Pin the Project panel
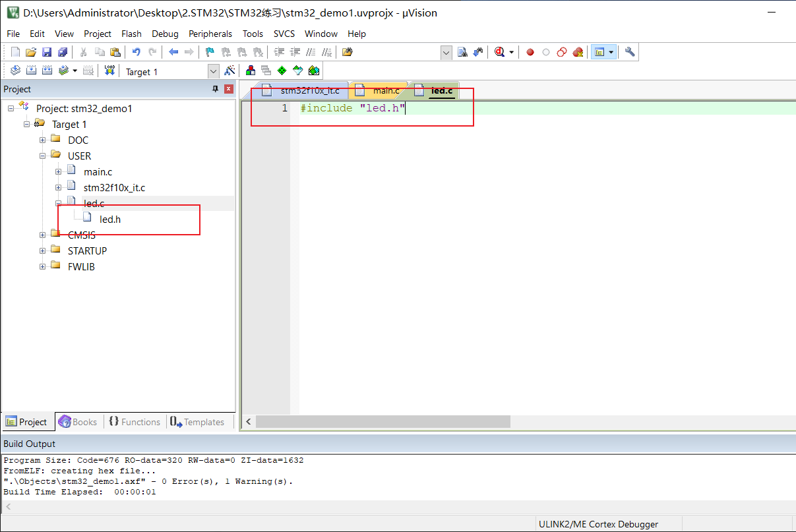The width and height of the screenshot is (796, 532). [x=215, y=89]
